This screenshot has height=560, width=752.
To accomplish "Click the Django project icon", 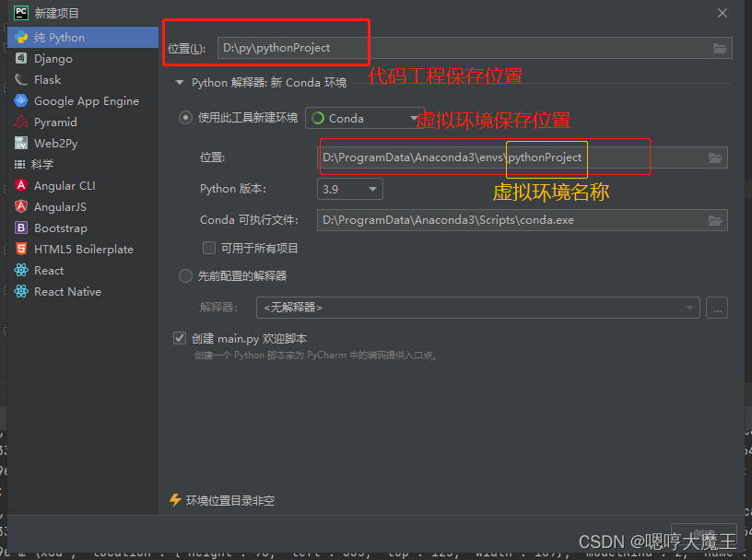I will point(21,59).
